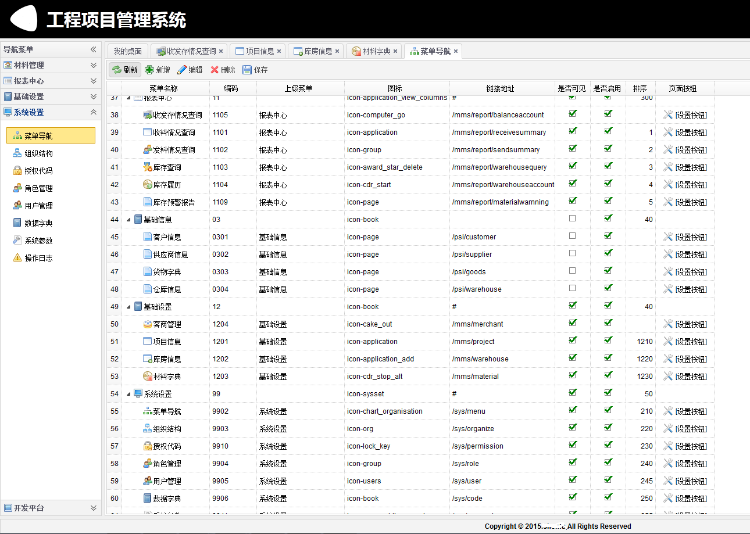Image resolution: width=750 pixels, height=534 pixels.
Task: Click the book icon in row 44 (code 03)
Action: coord(138,219)
